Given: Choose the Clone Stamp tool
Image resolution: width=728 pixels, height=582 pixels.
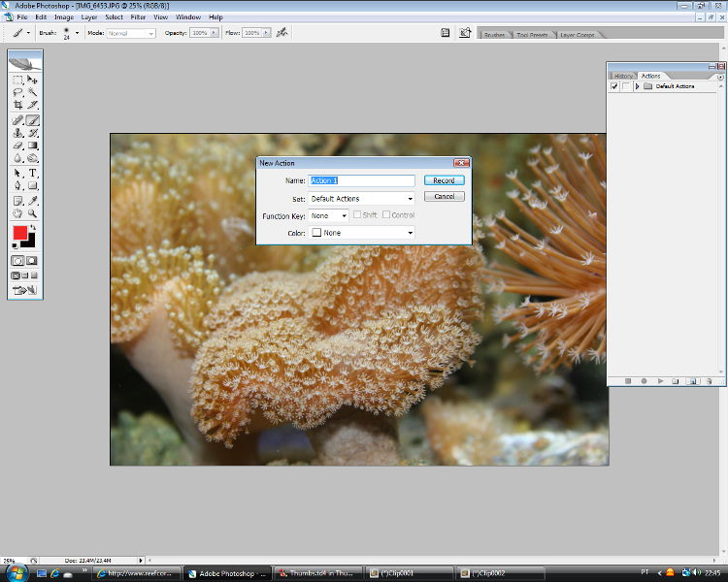Looking at the screenshot, I should coord(18,133).
